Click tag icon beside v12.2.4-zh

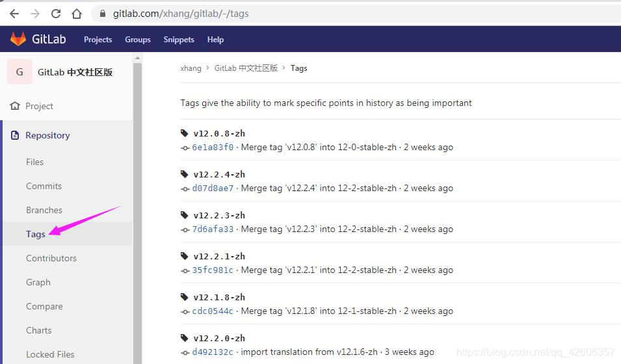pyautogui.click(x=184, y=174)
